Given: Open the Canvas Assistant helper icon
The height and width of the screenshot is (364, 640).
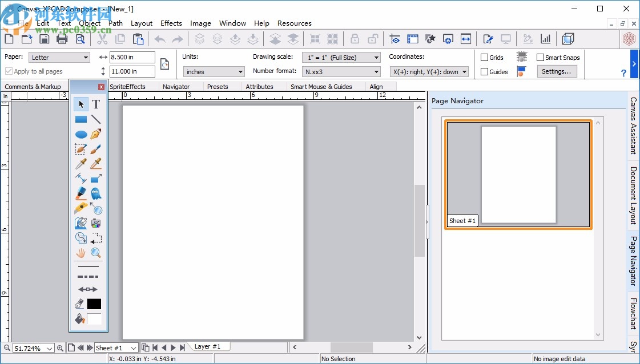Looking at the screenshot, I should (631, 124).
